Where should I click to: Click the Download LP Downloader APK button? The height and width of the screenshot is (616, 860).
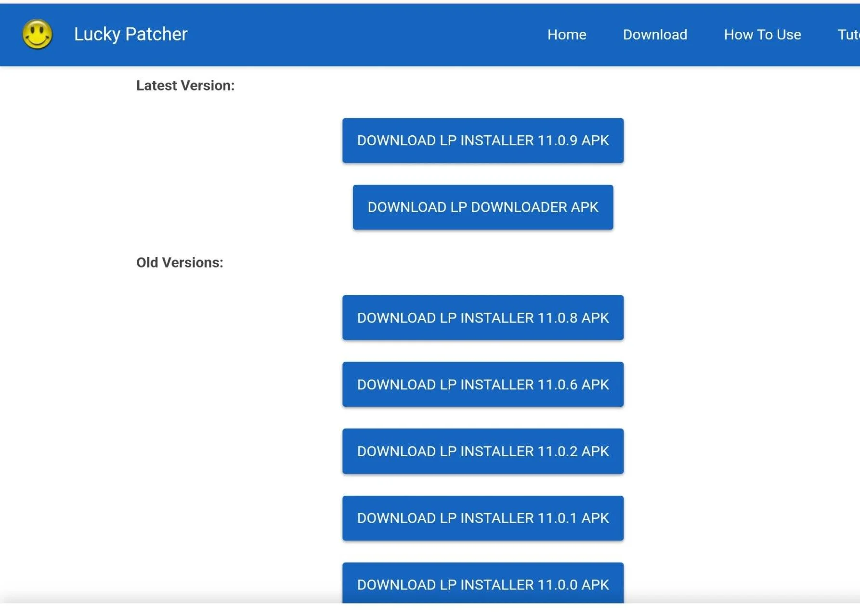483,207
